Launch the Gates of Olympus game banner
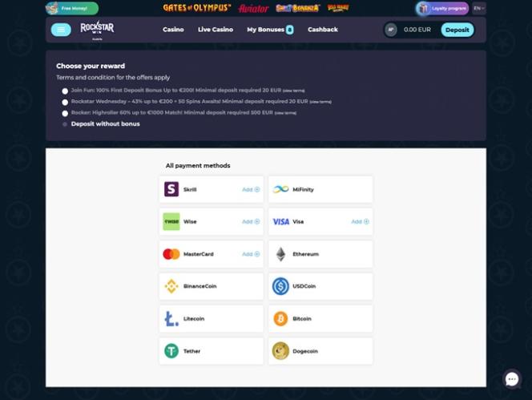This screenshot has width=532, height=400. coord(197,8)
